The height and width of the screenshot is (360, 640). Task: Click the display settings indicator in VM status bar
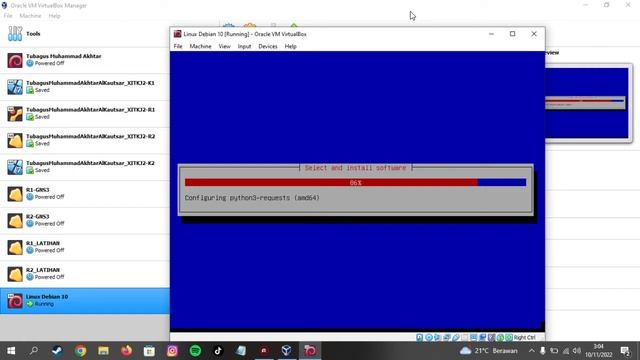[473, 338]
